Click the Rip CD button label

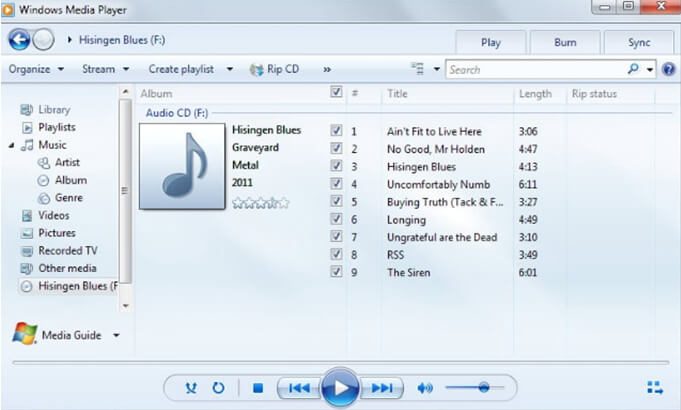(x=283, y=69)
